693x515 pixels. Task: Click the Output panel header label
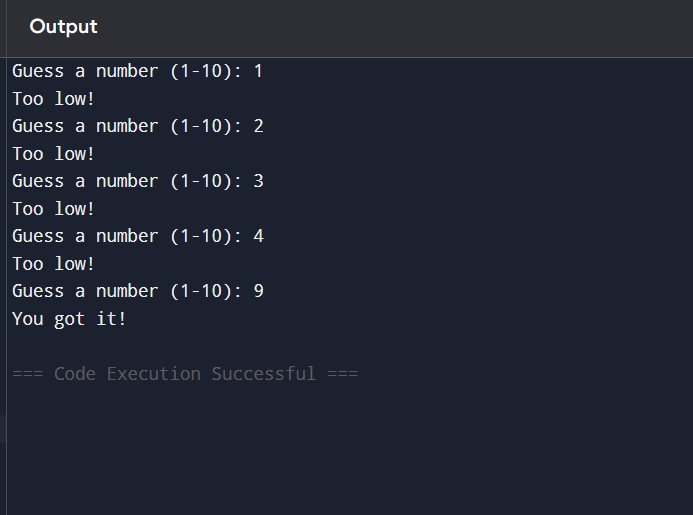point(63,27)
